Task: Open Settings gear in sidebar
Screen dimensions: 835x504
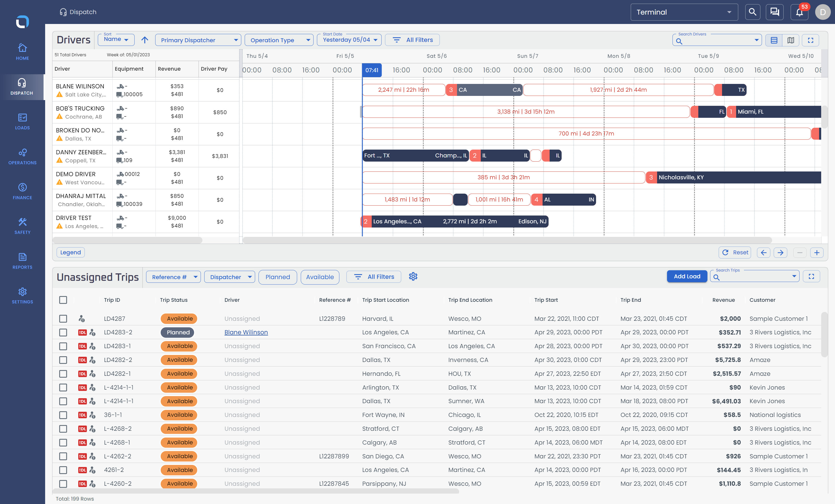Action: tap(22, 296)
